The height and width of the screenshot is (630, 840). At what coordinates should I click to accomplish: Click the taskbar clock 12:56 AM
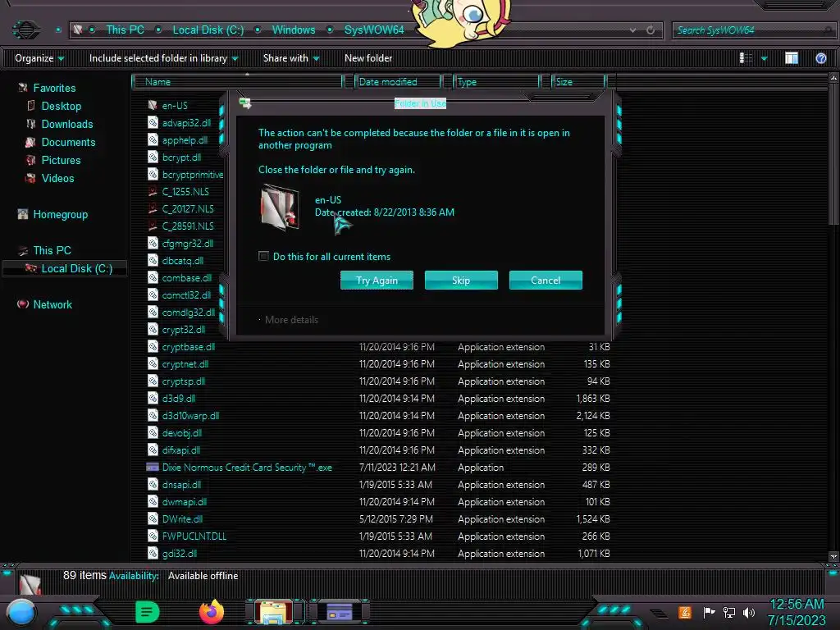pyautogui.click(x=797, y=605)
